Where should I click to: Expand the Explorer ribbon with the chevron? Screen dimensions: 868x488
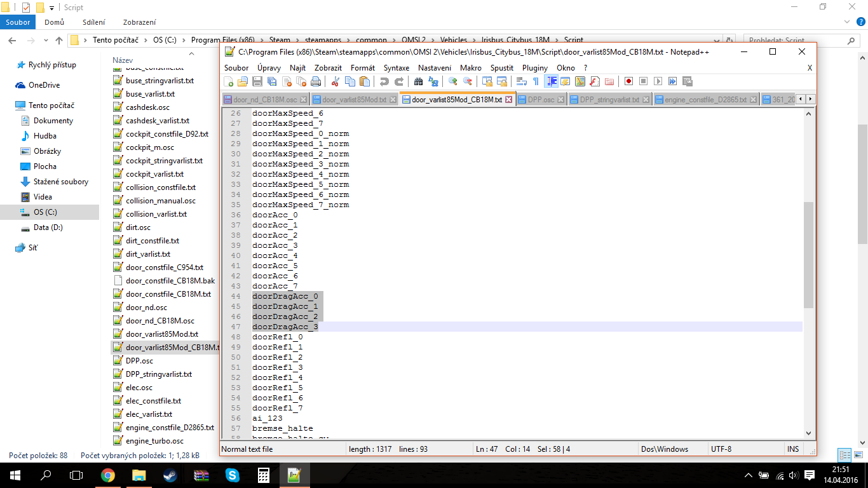tap(848, 22)
